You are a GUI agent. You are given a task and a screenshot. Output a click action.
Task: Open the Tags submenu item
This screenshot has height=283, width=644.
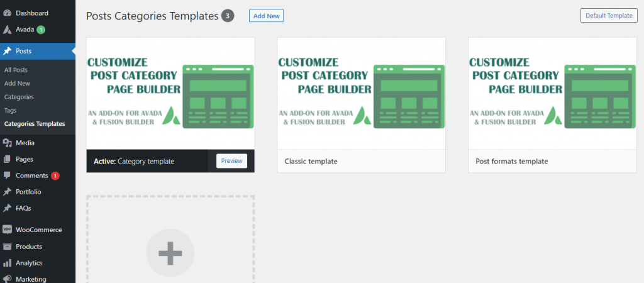10,111
